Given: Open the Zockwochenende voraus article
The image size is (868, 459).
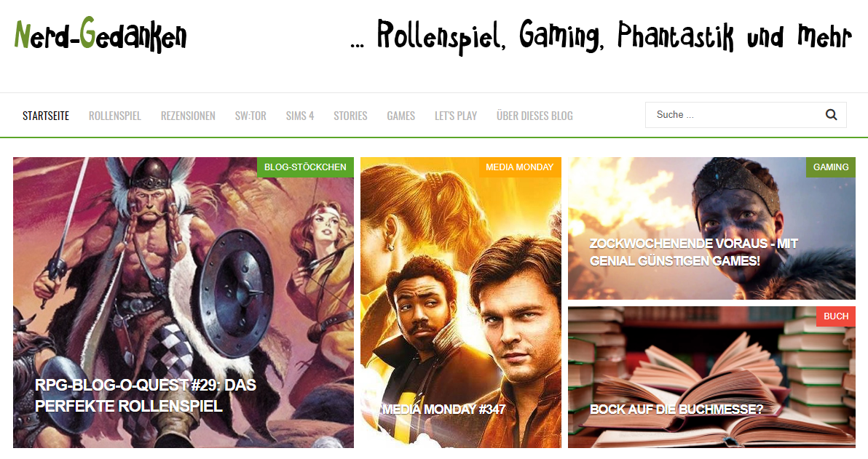Looking at the screenshot, I should 694,252.
